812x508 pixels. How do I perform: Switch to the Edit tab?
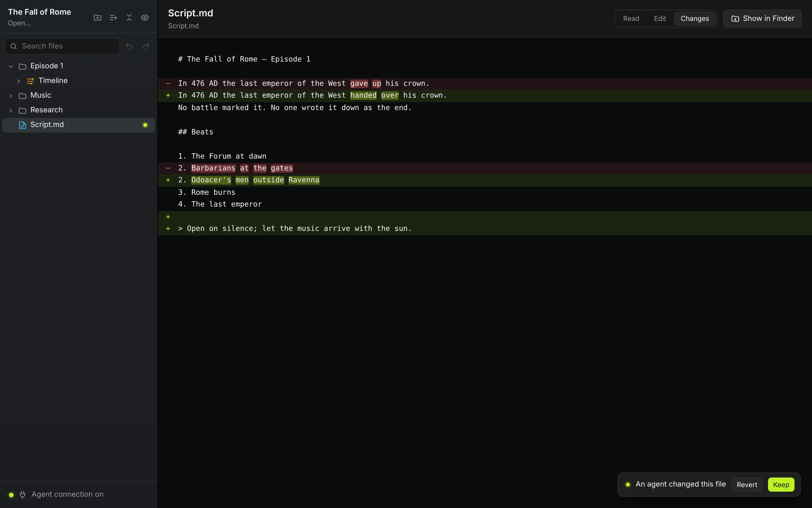pyautogui.click(x=660, y=18)
